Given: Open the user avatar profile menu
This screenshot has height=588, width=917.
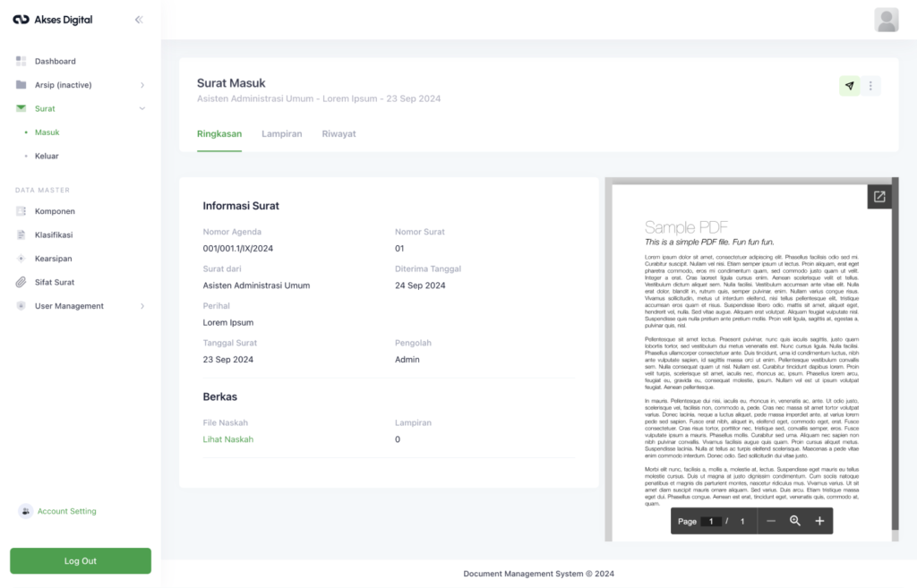Looking at the screenshot, I should tap(887, 20).
